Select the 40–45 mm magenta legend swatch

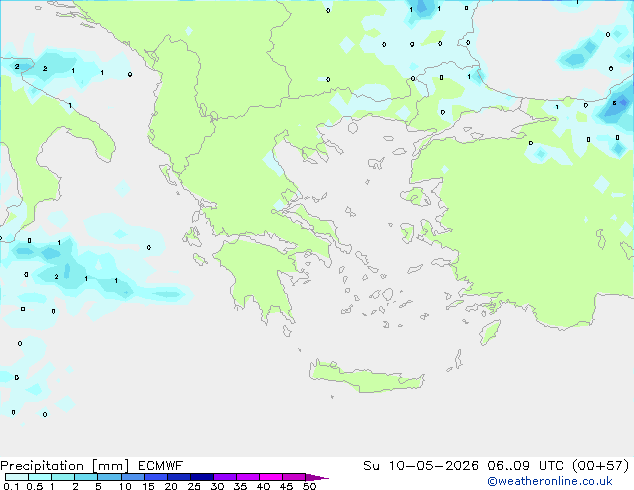point(271,477)
